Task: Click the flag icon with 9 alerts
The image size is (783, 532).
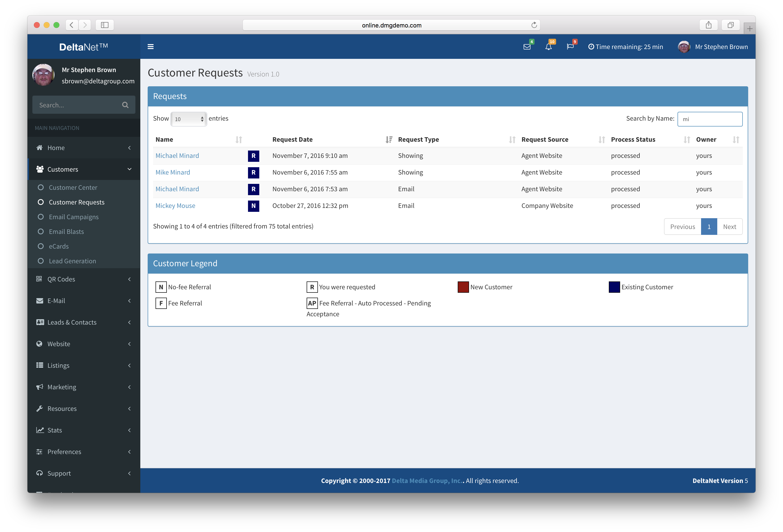Action: coord(570,47)
